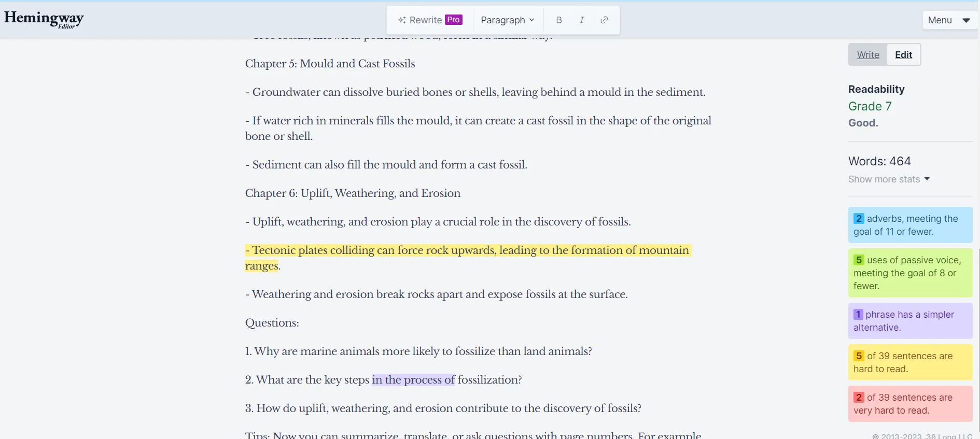
Task: Click the green passive voice count badge
Action: pos(859,260)
